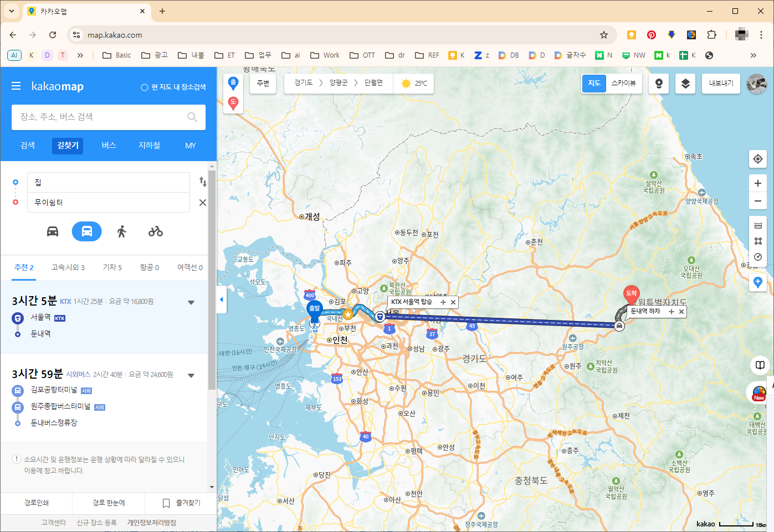
Task: Open the map legend book icon
Action: (760, 365)
